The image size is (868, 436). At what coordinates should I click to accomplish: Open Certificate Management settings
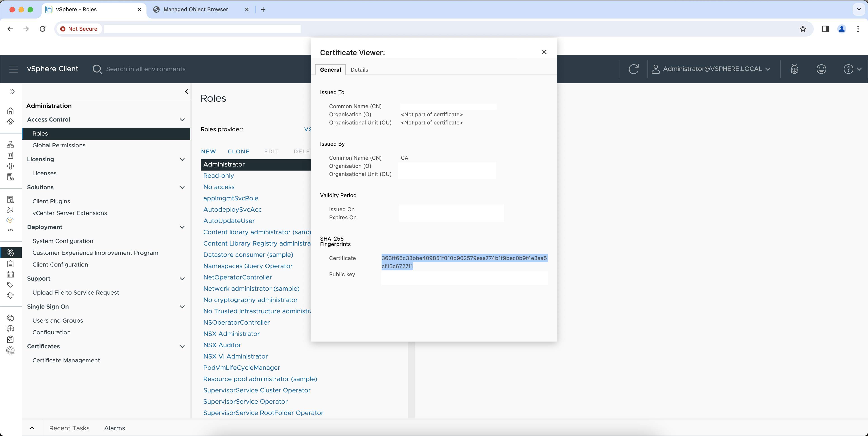[x=66, y=360]
